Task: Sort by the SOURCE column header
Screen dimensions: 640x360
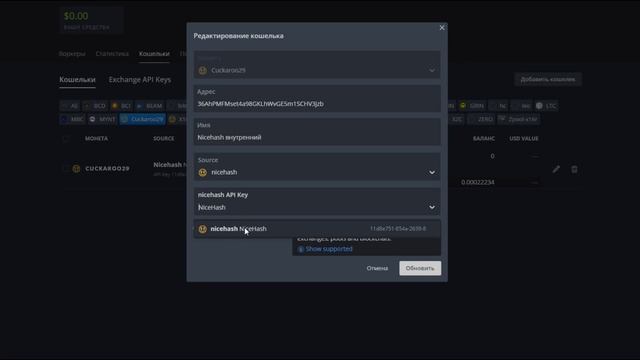Action: (164, 139)
